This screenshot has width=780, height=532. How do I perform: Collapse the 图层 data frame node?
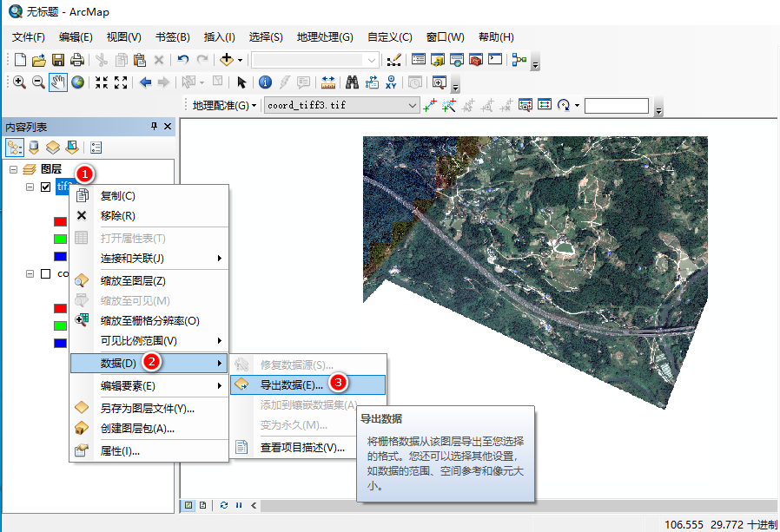(x=13, y=169)
